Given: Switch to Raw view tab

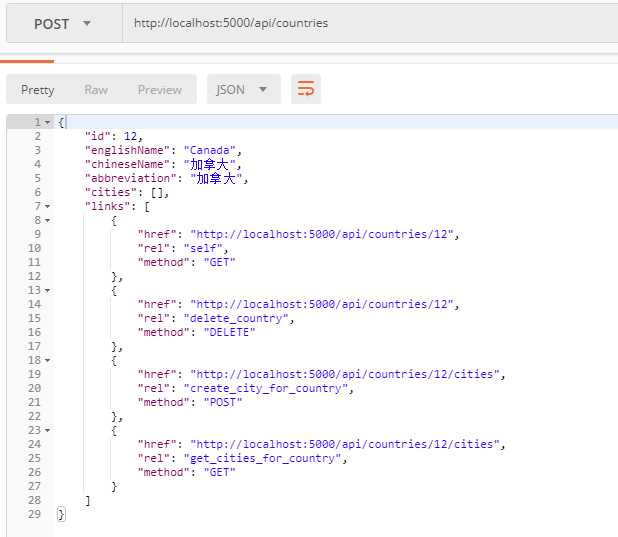Looking at the screenshot, I should pyautogui.click(x=96, y=90).
